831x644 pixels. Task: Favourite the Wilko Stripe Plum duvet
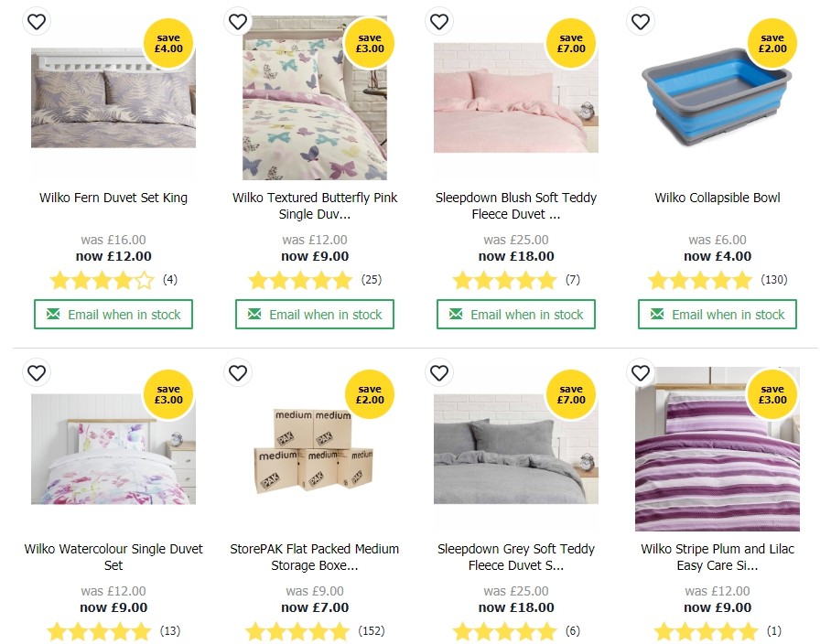641,372
